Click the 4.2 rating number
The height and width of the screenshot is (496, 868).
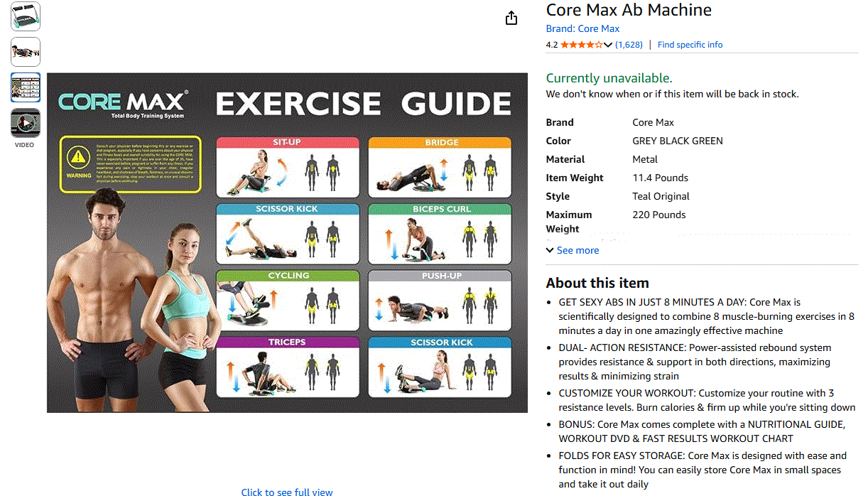552,44
